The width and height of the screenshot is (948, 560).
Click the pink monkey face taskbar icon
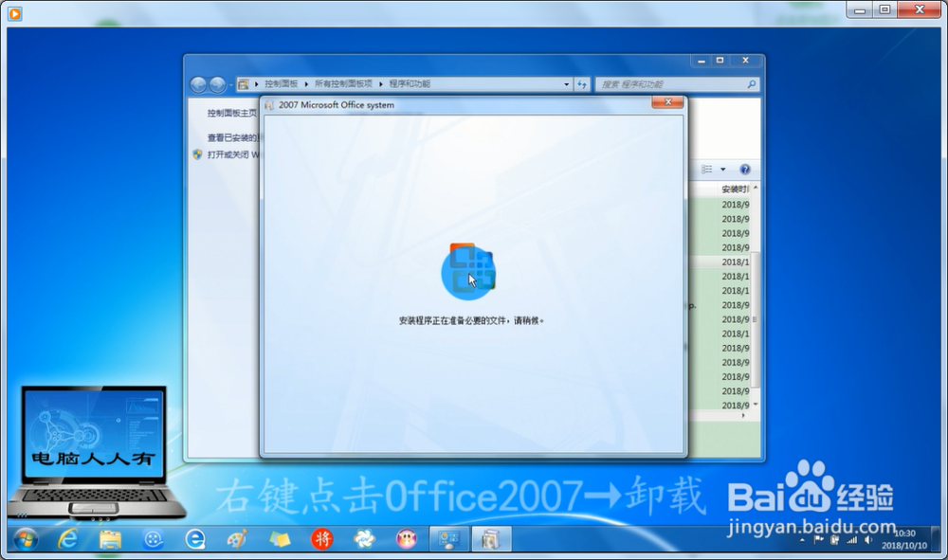point(407,539)
